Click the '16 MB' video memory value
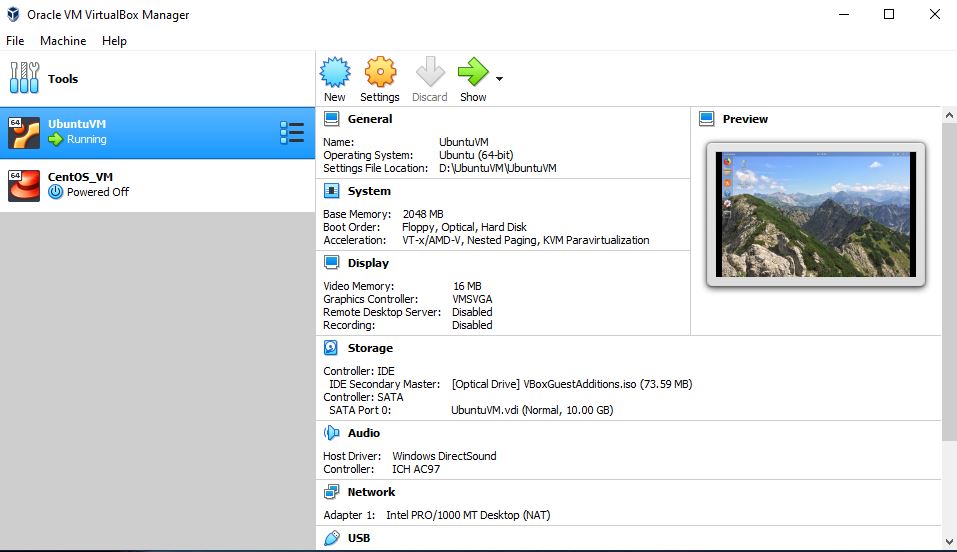Screen dimensions: 957x552 tap(467, 286)
